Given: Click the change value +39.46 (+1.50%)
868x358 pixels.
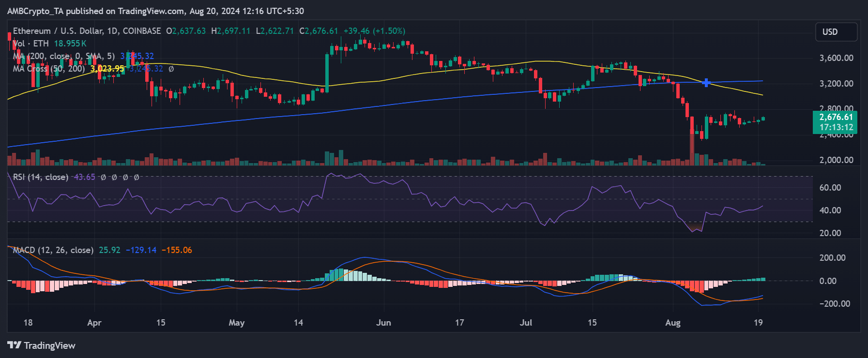Looking at the screenshot, I should pos(374,31).
